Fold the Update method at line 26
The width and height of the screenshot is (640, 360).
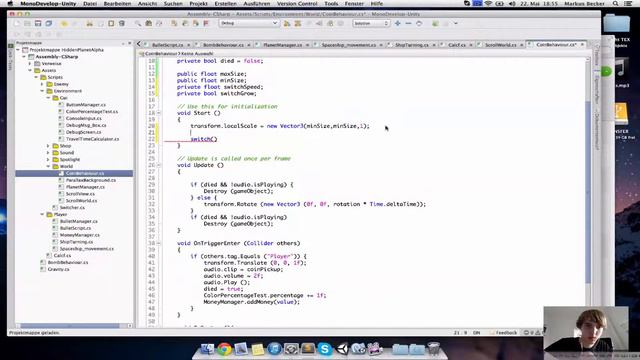pyautogui.click(x=159, y=165)
